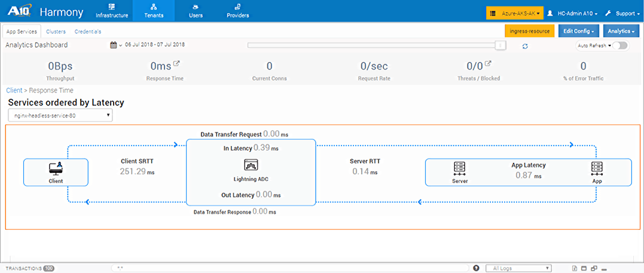Screen dimensions: 644x273
Task: Click the Current Conns metric
Action: (270, 71)
